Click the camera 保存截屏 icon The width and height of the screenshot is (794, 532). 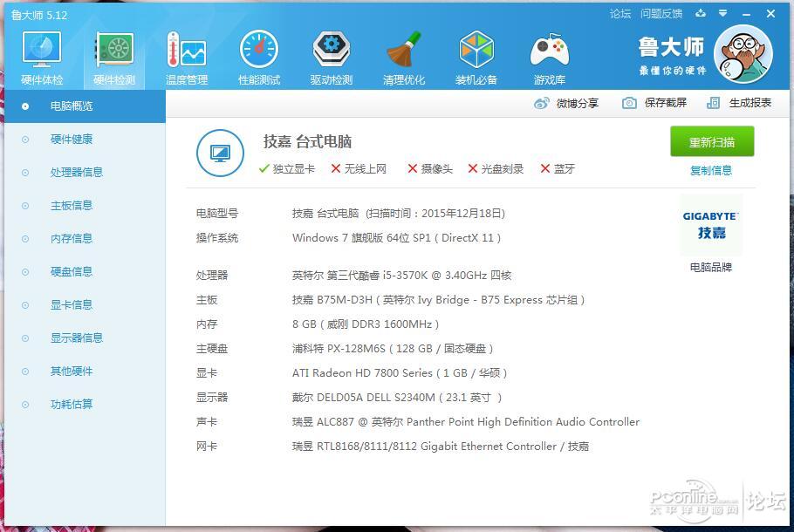[629, 103]
